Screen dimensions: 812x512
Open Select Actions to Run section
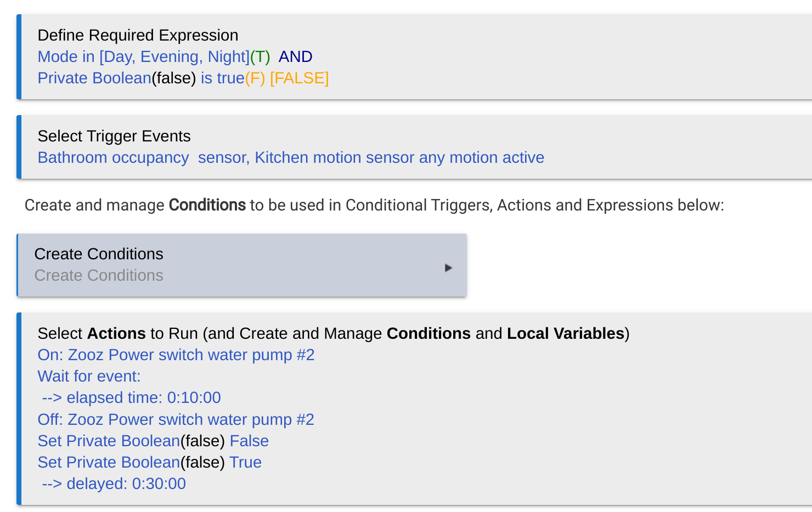tap(414, 409)
